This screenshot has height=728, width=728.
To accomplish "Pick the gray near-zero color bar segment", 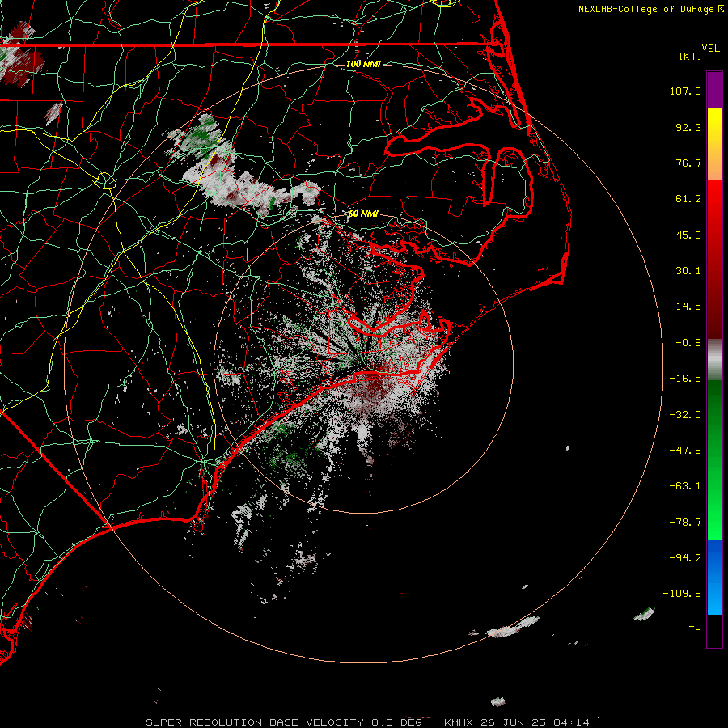I will tap(714, 359).
